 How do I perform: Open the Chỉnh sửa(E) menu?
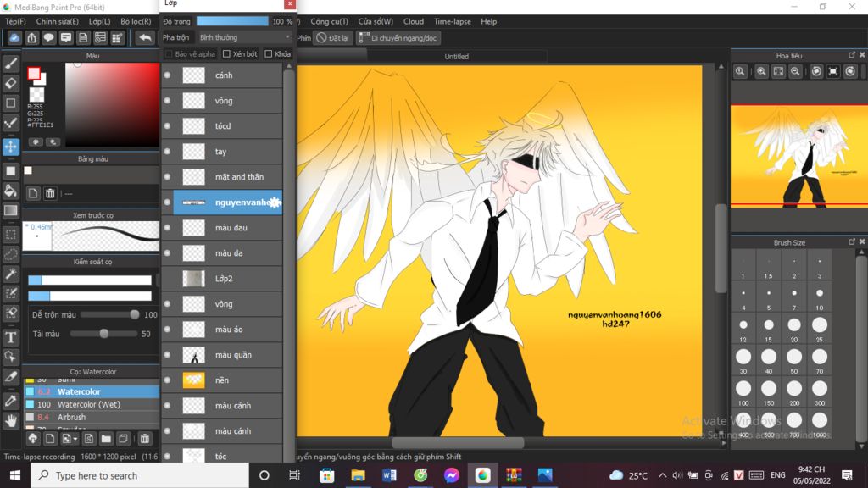tap(57, 21)
